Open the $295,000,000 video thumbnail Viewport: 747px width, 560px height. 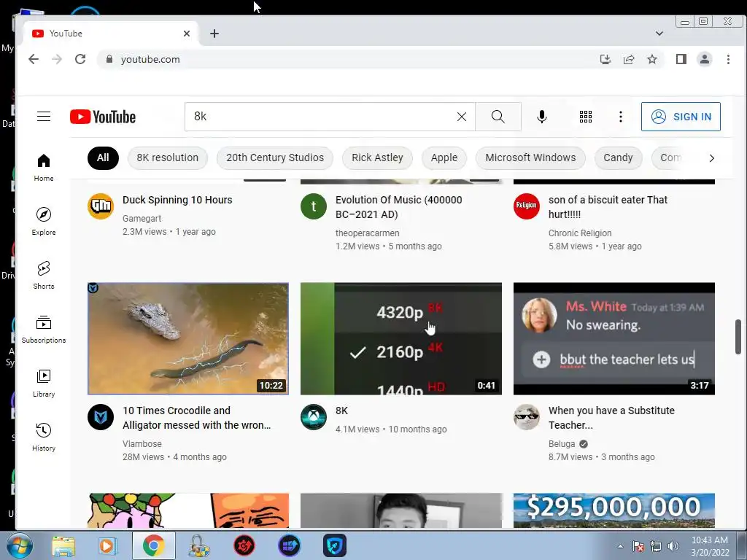click(614, 510)
